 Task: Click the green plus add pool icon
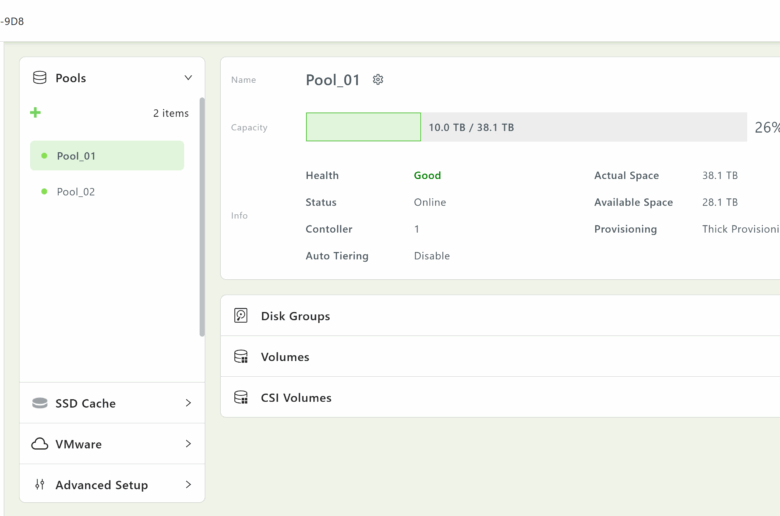point(36,113)
